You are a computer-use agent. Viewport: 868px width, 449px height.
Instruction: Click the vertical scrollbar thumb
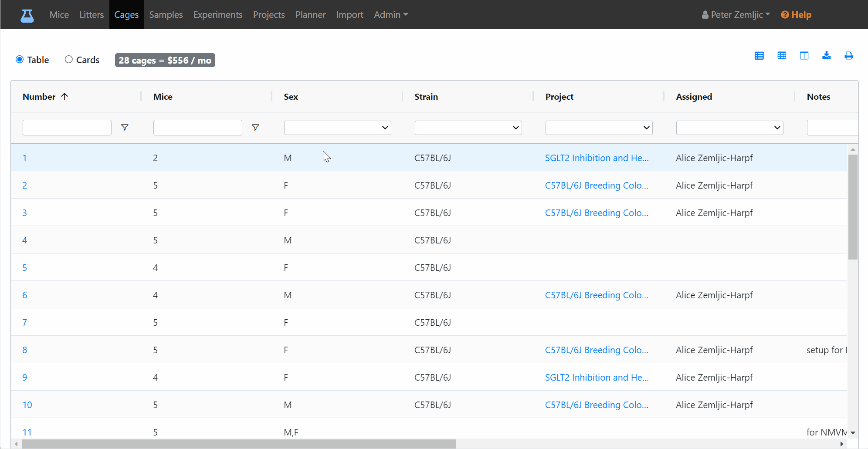(853, 207)
